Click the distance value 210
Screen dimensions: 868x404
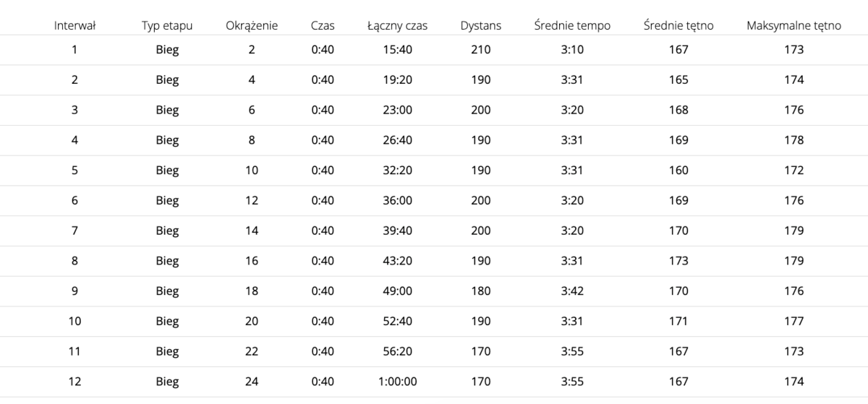coord(480,50)
